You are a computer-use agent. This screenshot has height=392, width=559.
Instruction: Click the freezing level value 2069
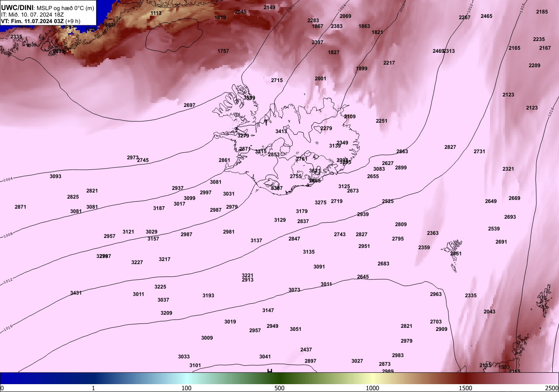(x=345, y=16)
